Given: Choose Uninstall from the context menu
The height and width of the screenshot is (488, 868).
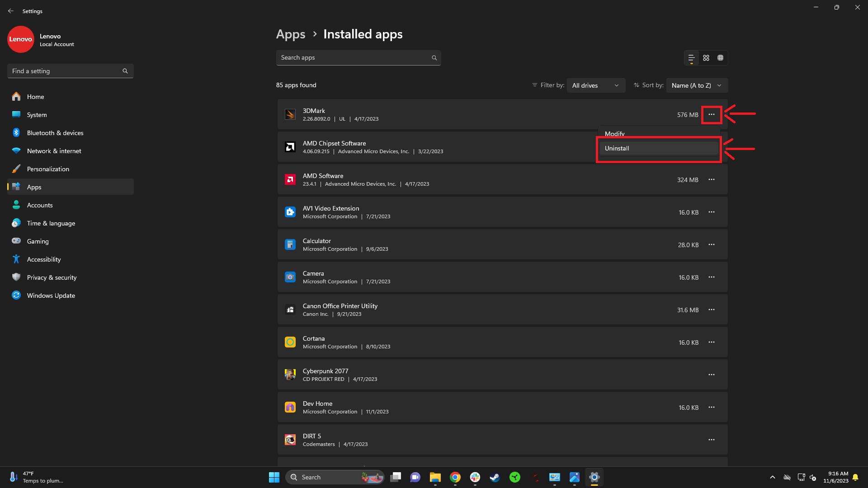Looking at the screenshot, I should point(659,148).
